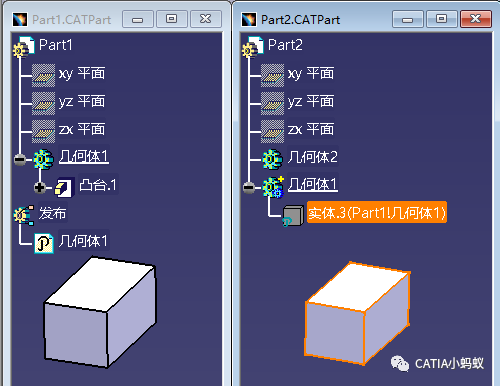Screen dimensions: 500x386
Task: Select underlined 几何体1 label in Part2
Action: [x=313, y=184]
